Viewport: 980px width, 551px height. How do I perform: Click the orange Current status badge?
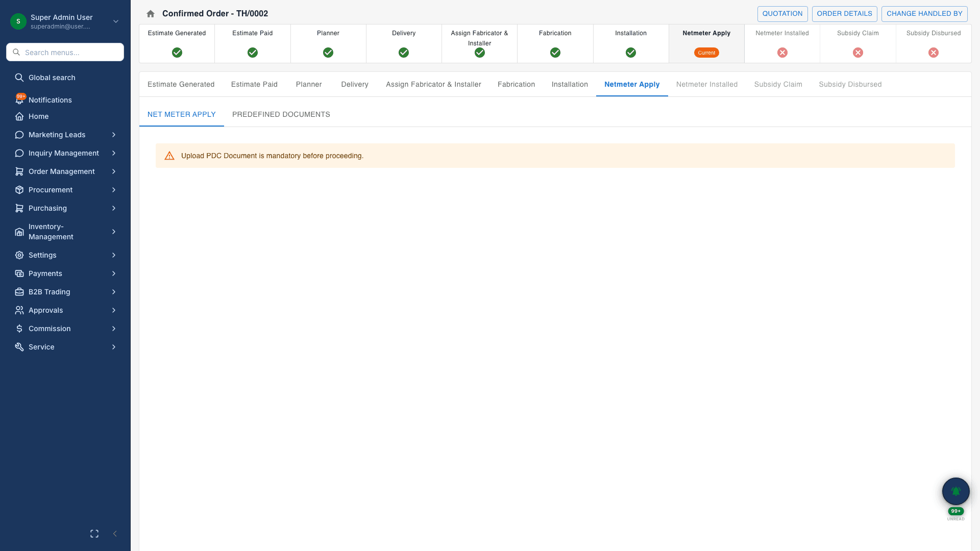706,53
